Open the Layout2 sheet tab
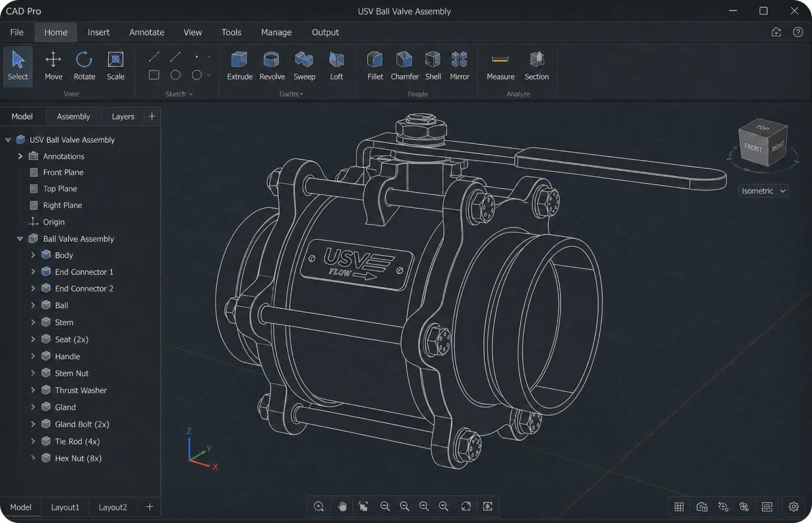 tap(113, 507)
